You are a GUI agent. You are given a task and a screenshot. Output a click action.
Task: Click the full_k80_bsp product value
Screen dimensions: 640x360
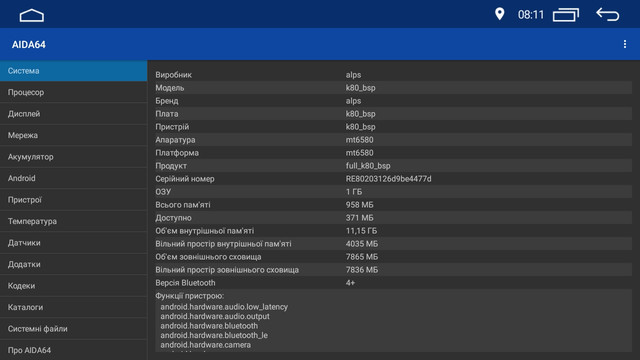[x=368, y=166]
